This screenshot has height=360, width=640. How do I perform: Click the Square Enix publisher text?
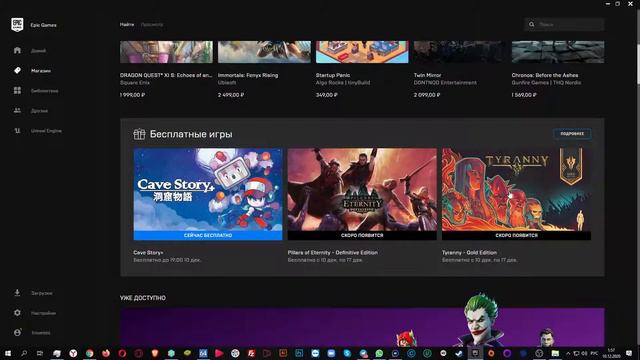(x=135, y=82)
